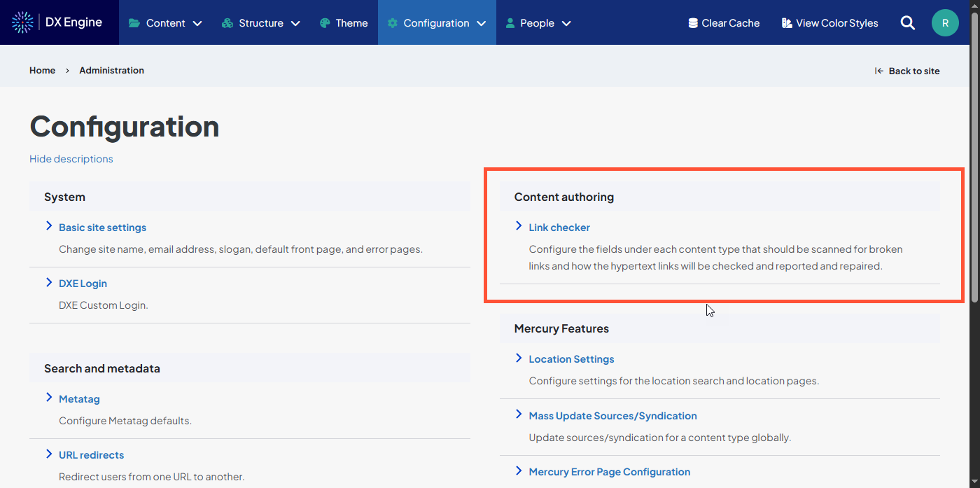Expand the Structure dropdown arrow
The height and width of the screenshot is (488, 980).
pyautogui.click(x=295, y=23)
